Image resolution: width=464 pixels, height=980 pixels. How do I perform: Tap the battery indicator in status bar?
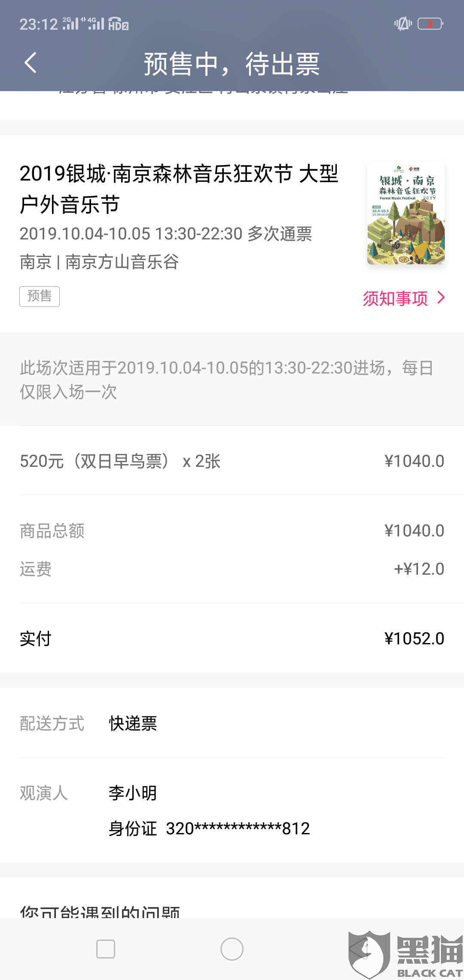click(430, 24)
